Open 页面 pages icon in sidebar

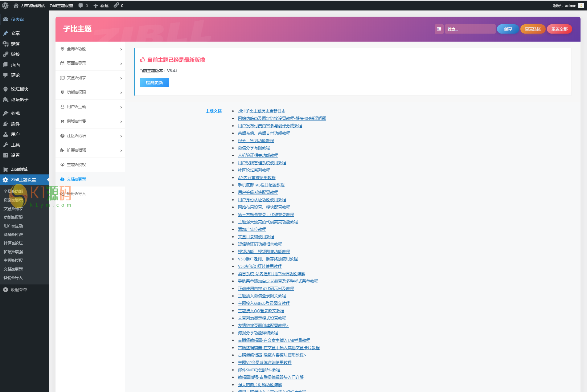click(x=6, y=65)
